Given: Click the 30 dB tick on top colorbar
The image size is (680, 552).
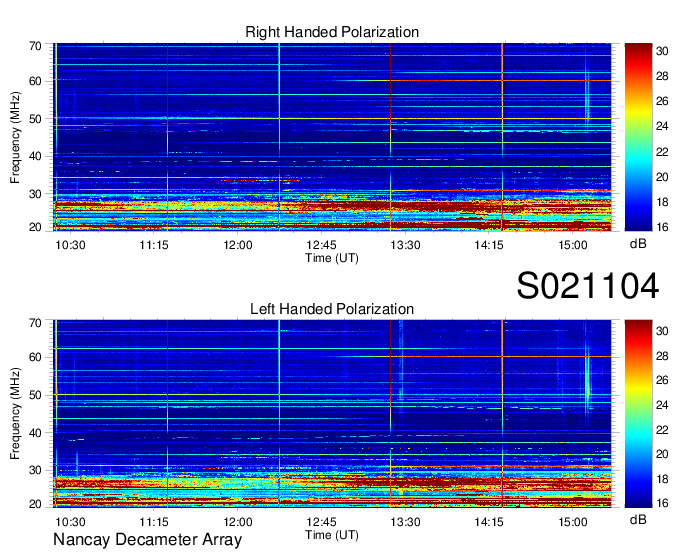Looking at the screenshot, I should click(662, 52).
